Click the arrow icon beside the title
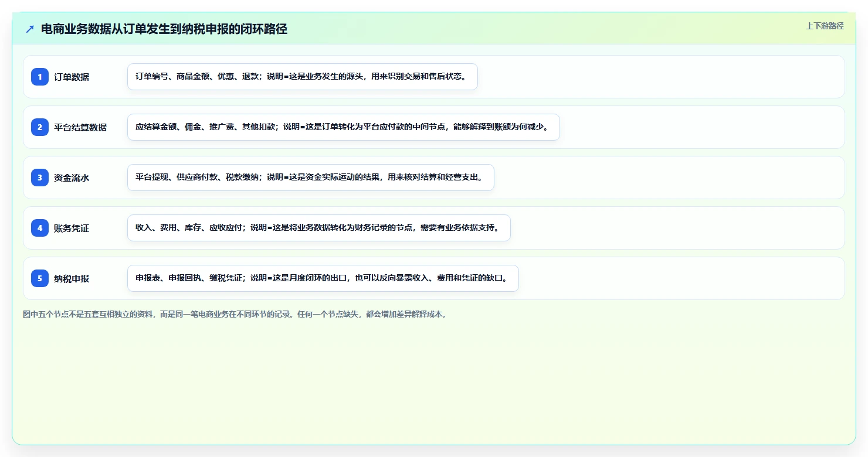 (30, 29)
